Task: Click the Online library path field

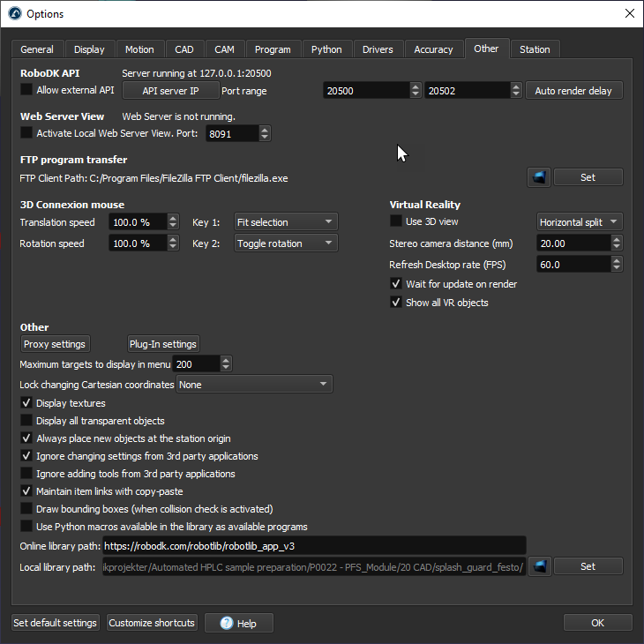Action: 314,546
